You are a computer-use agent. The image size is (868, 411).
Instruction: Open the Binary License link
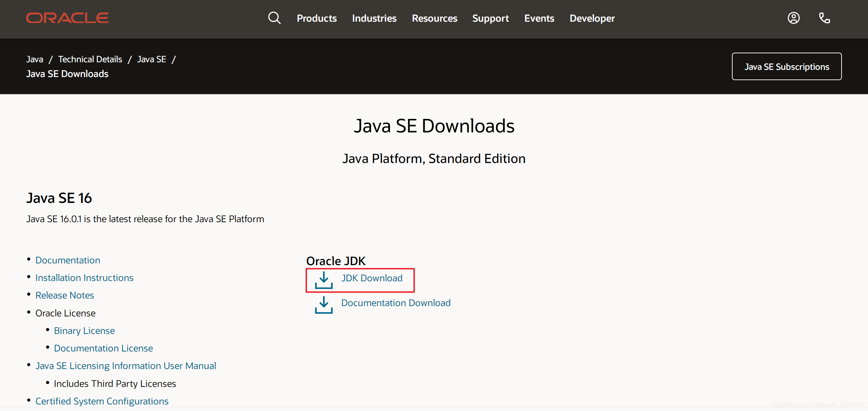click(84, 331)
